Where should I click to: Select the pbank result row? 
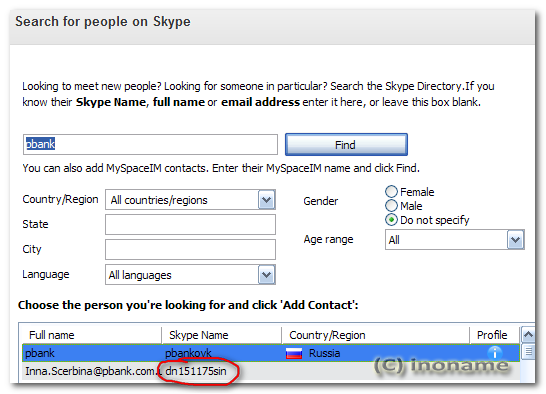[x=271, y=353]
